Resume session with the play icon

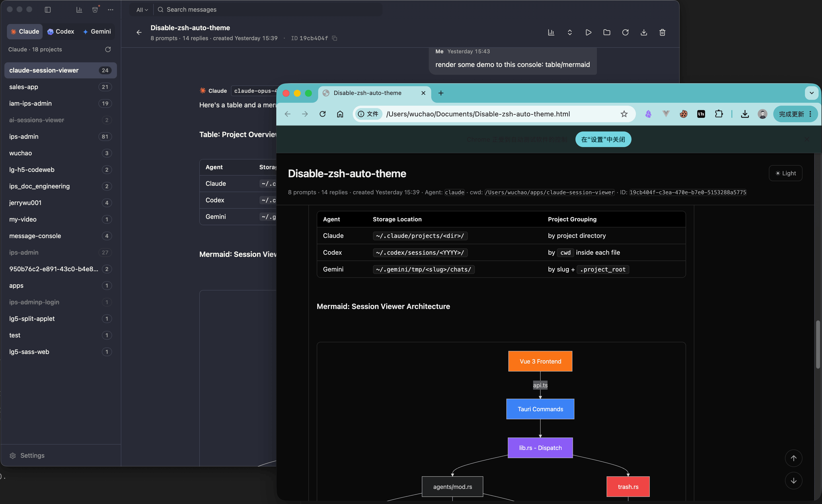588,32
